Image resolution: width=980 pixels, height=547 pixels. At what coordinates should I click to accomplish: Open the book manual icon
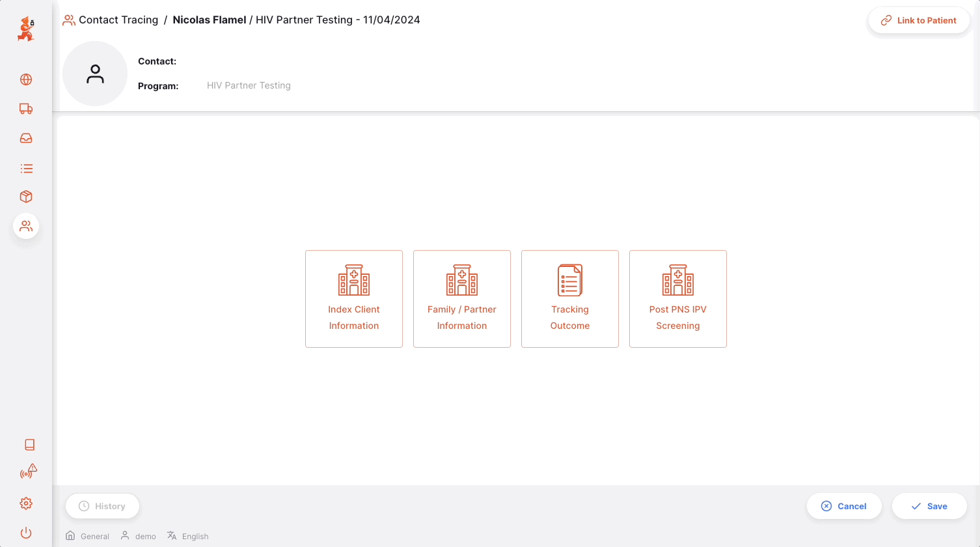point(29,445)
